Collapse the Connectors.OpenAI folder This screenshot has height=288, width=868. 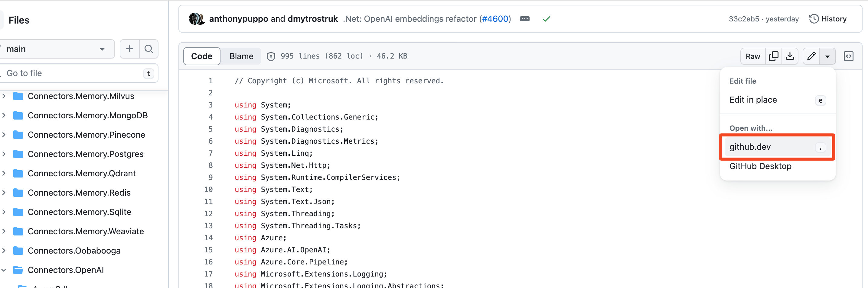[4, 270]
